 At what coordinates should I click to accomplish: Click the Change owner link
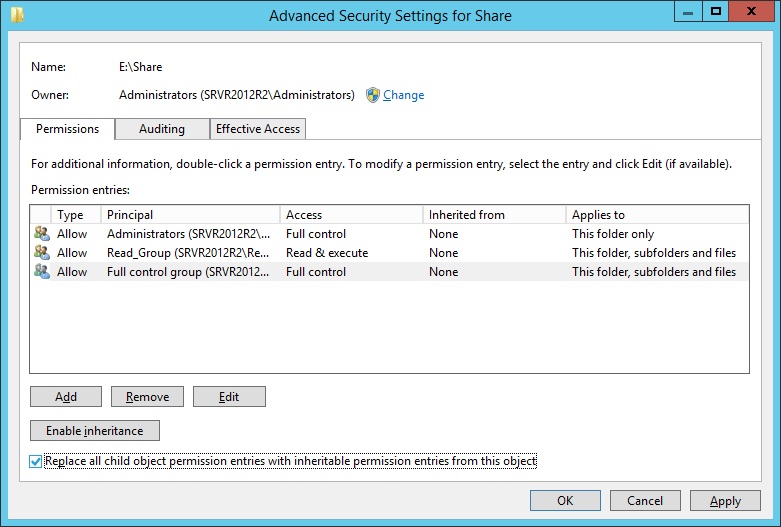click(x=403, y=95)
